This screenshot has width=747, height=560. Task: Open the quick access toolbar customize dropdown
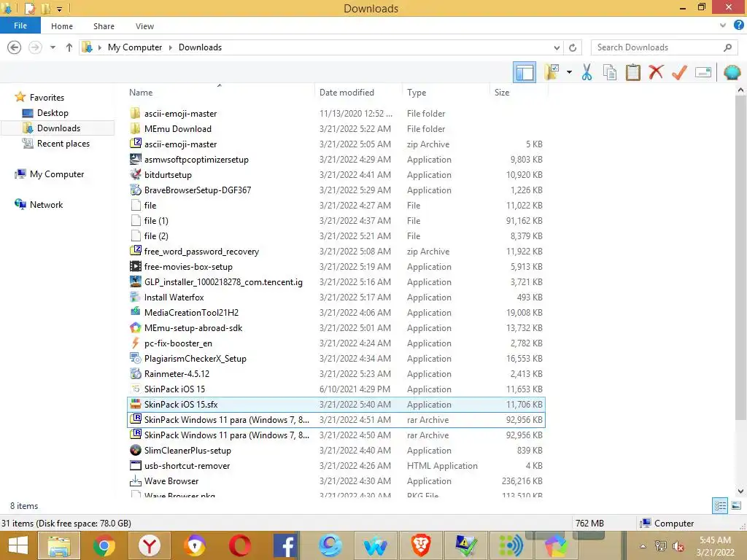[60, 9]
